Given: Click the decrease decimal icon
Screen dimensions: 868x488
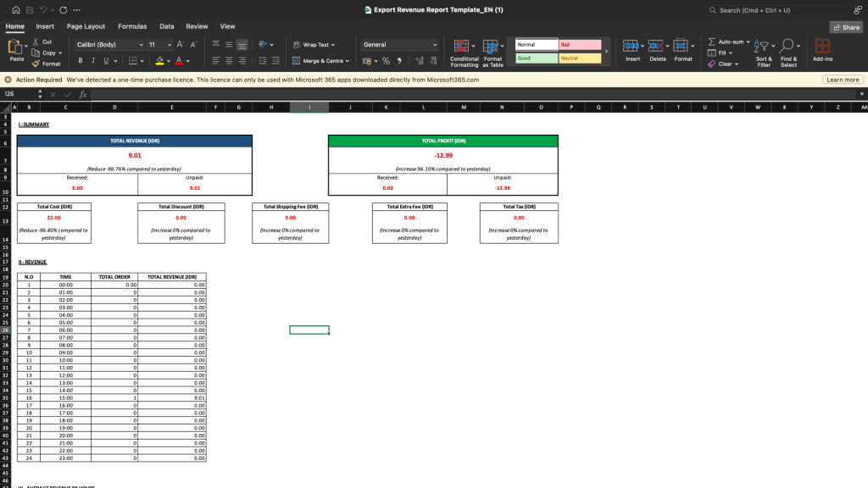Looking at the screenshot, I should 433,61.
